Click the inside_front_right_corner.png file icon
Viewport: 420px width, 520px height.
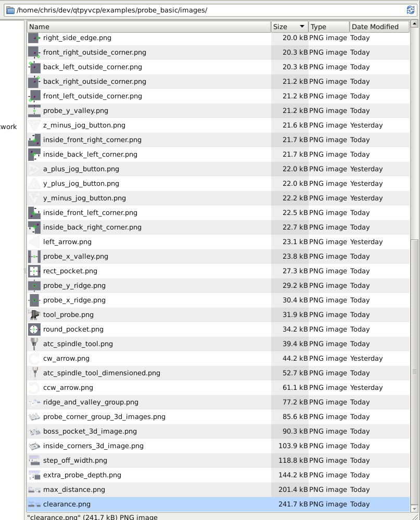tap(34, 140)
